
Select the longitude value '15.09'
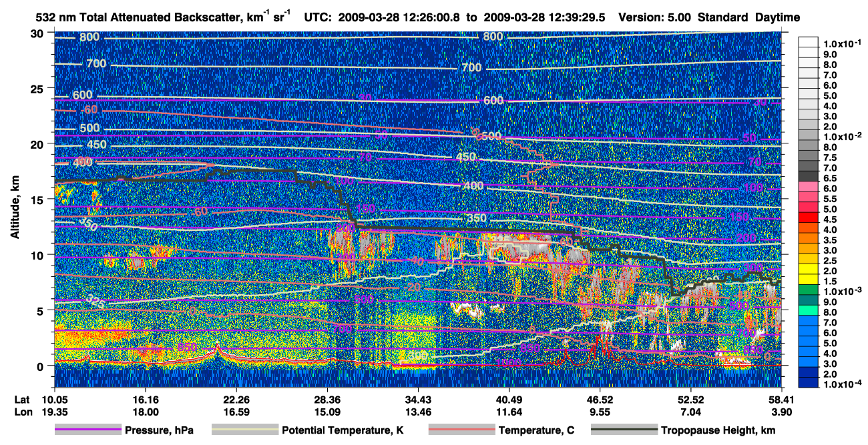327,412
